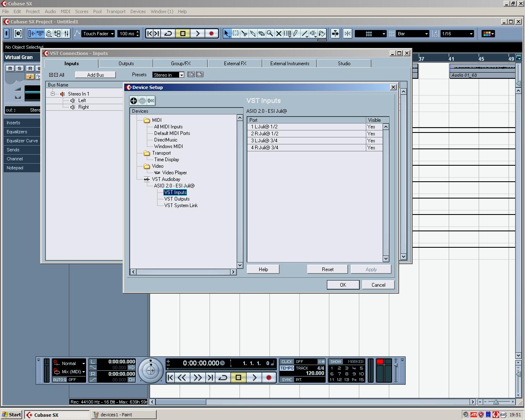Go to previous marker in toolbar
This screenshot has height=420, width=525.
150,34
